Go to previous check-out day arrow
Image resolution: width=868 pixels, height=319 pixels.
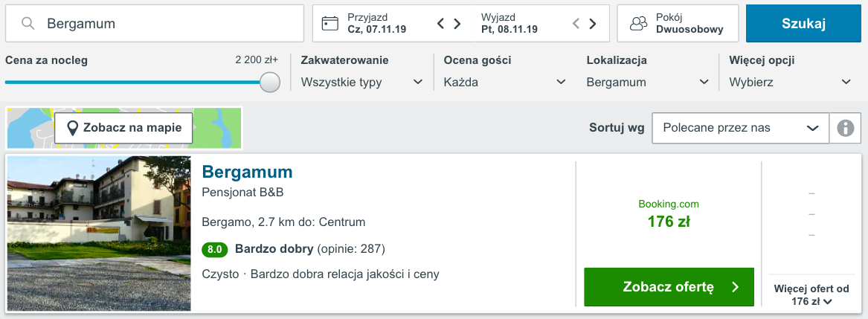click(x=576, y=23)
